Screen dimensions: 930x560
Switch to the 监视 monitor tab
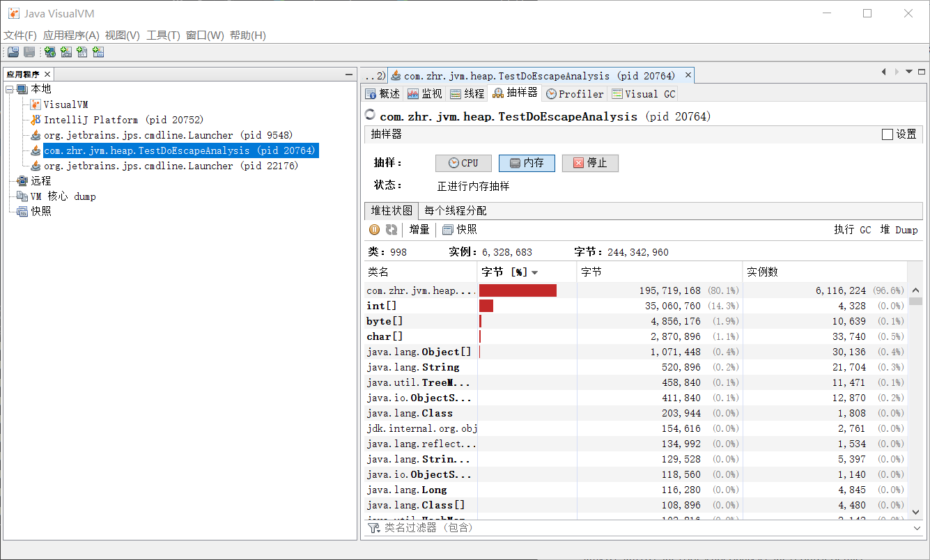point(424,93)
